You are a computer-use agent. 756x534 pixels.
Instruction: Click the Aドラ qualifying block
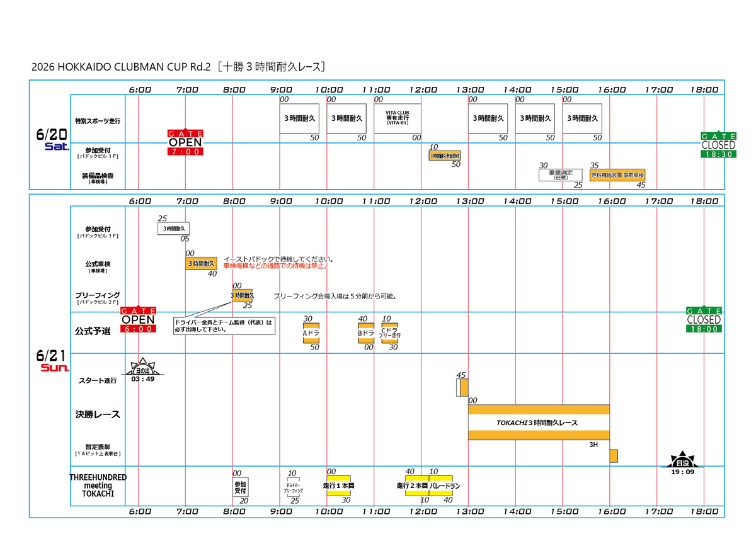coord(311,333)
